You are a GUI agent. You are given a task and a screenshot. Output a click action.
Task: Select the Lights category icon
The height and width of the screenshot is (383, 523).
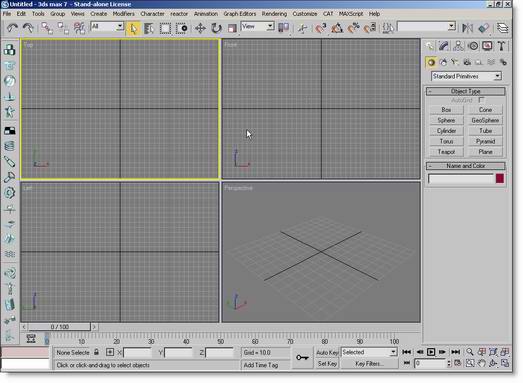coord(455,62)
